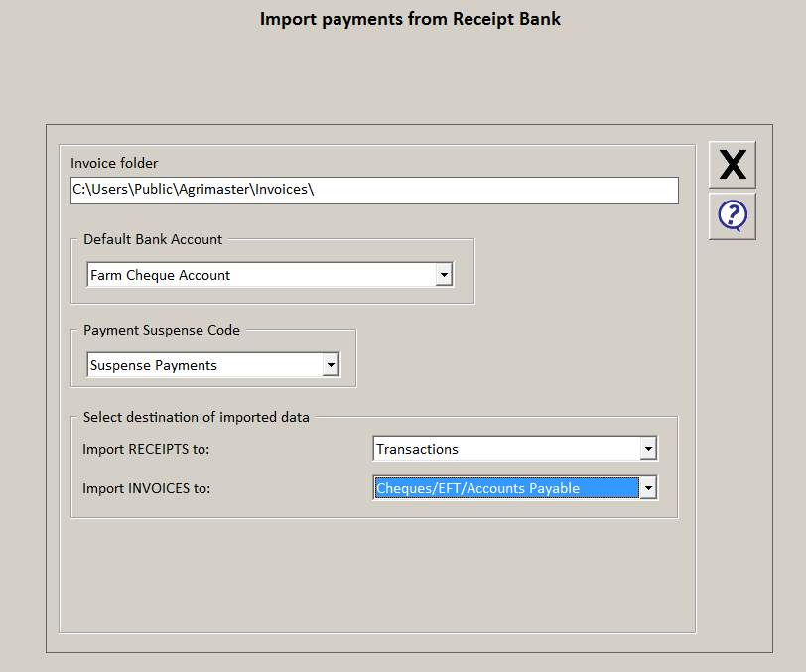Expand the Import RECEIPTS to dropdown arrow
The height and width of the screenshot is (672, 806).
648,449
